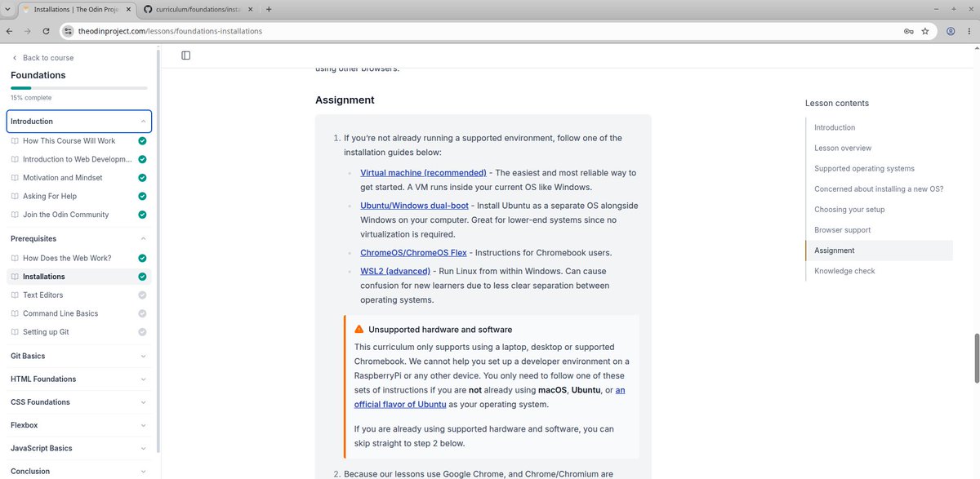Viewport: 980px width, 479px height.
Task: Toggle completion check for How Does the Web Work
Action: pos(142,258)
